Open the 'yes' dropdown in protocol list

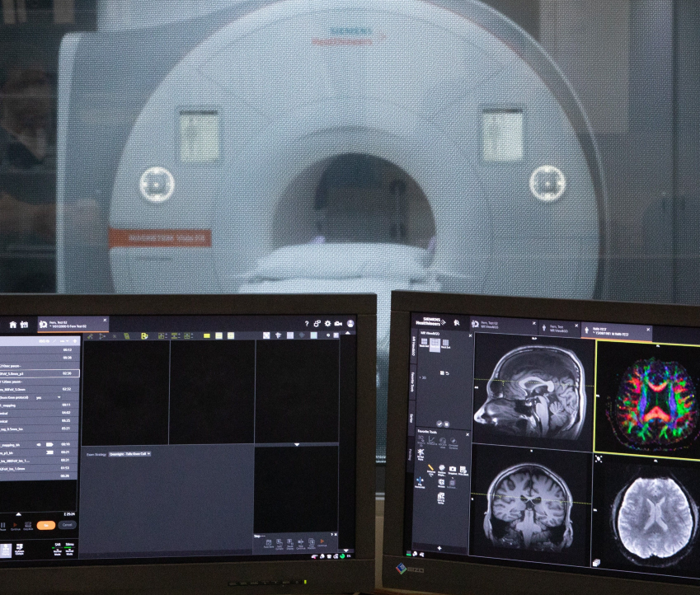coord(48,397)
